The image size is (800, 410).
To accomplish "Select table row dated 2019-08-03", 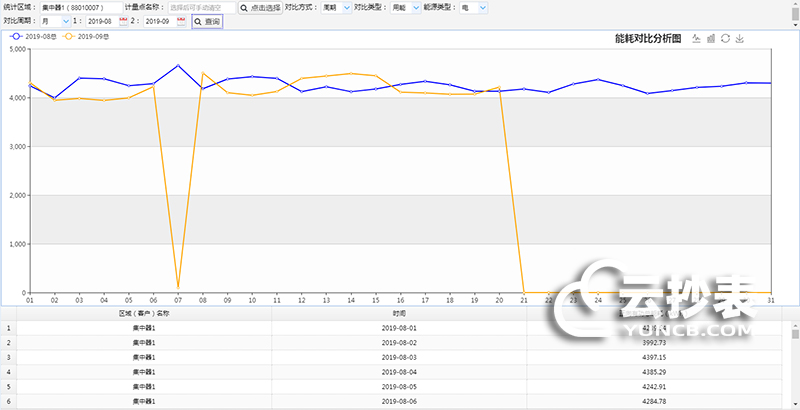I will [x=399, y=357].
